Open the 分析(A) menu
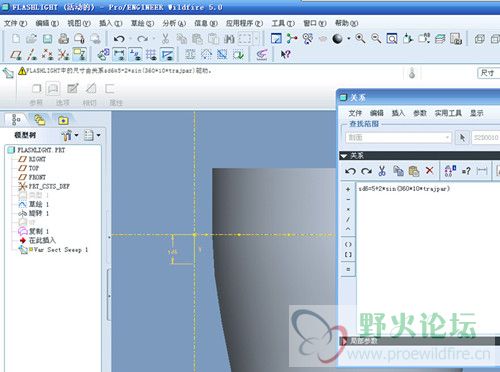 (174, 23)
